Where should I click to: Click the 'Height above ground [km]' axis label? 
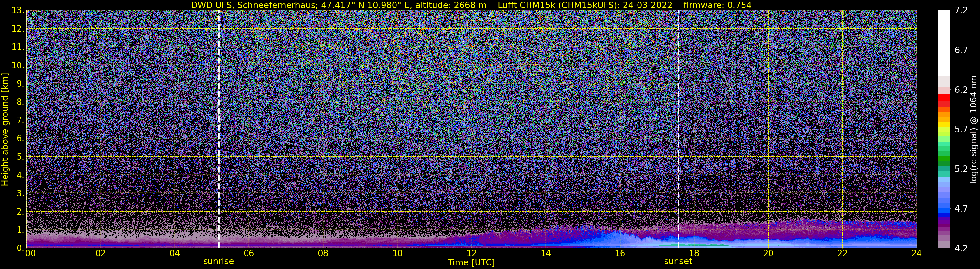pyautogui.click(x=5, y=129)
